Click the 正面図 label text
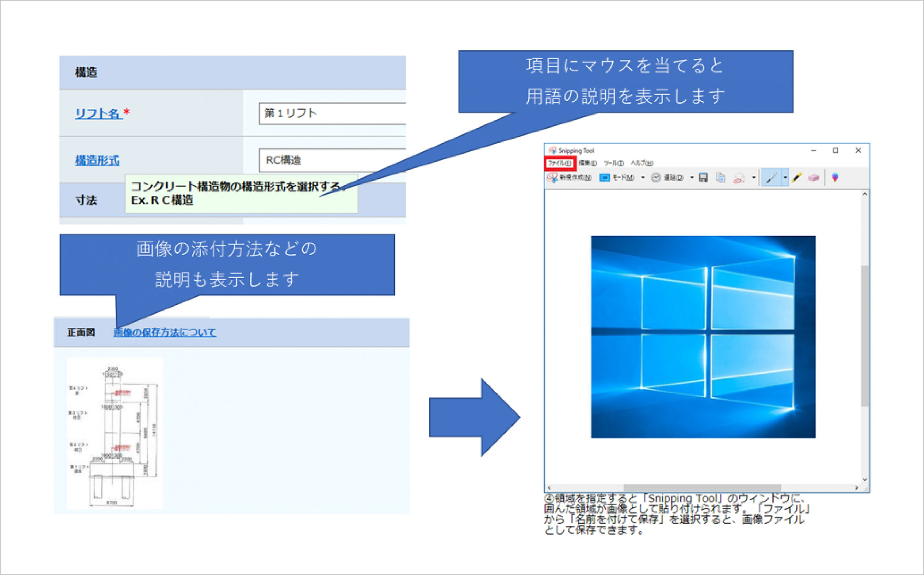This screenshot has height=575, width=924. coord(81,332)
